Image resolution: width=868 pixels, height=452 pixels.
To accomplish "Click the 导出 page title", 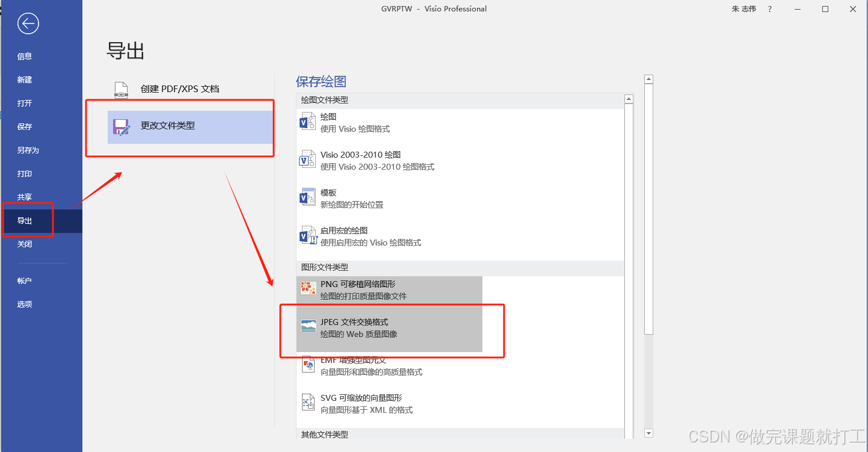I will click(x=126, y=51).
